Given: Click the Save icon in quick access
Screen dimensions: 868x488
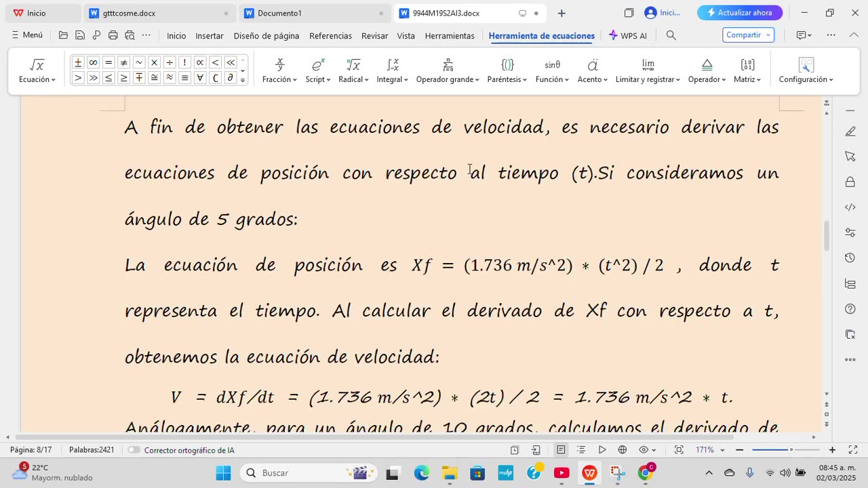Looking at the screenshot, I should [x=79, y=35].
